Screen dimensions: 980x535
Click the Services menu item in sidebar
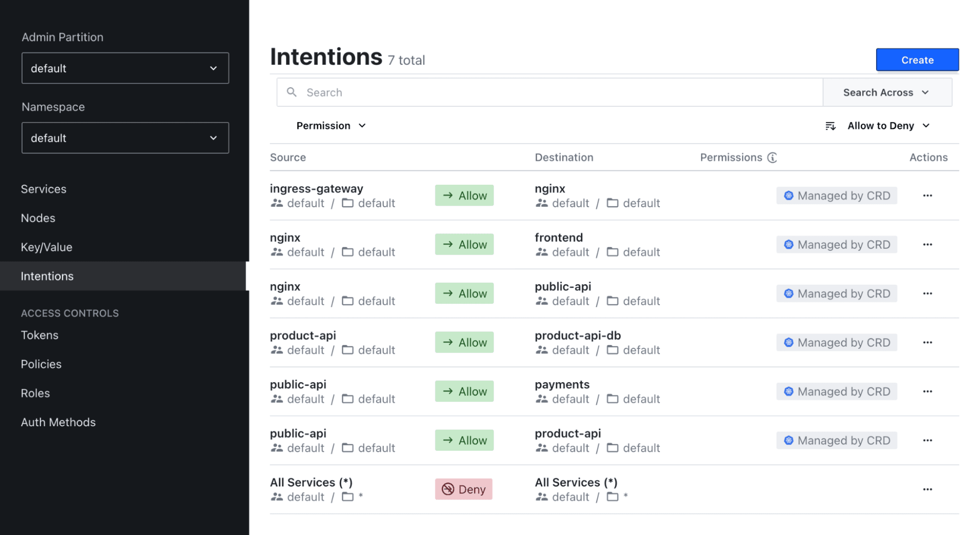pyautogui.click(x=44, y=189)
